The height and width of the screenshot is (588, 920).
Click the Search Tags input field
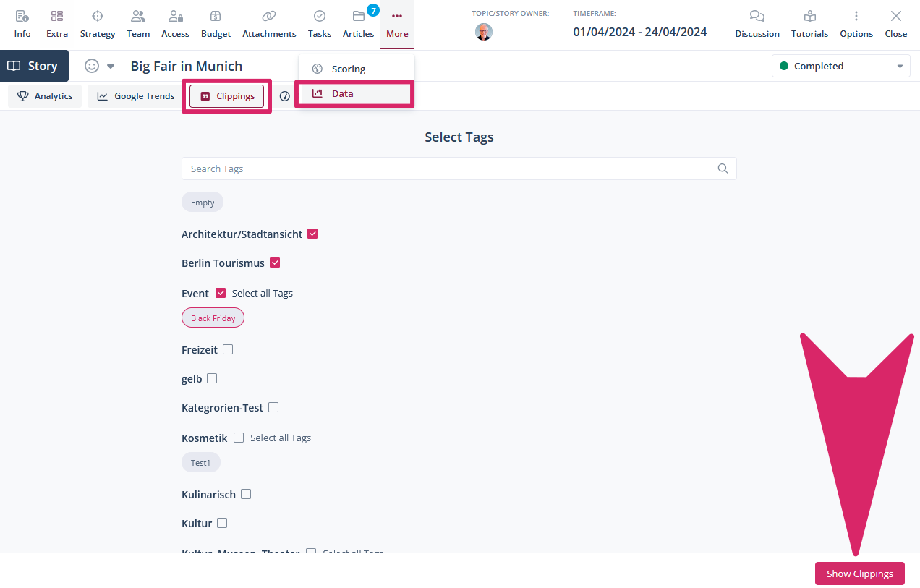point(448,169)
